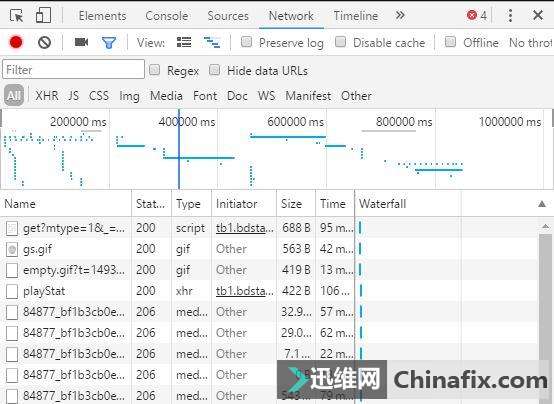Filter requests by WS
554x404 pixels.
tap(266, 96)
